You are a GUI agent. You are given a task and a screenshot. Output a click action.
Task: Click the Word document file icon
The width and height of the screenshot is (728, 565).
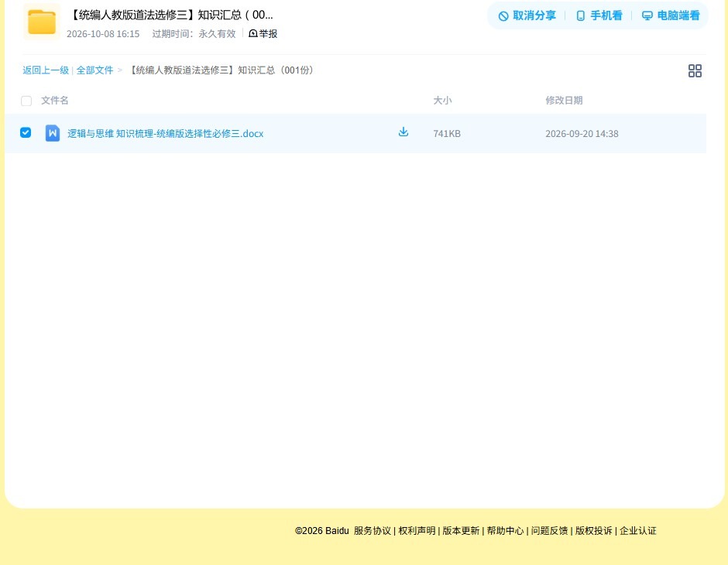point(53,133)
